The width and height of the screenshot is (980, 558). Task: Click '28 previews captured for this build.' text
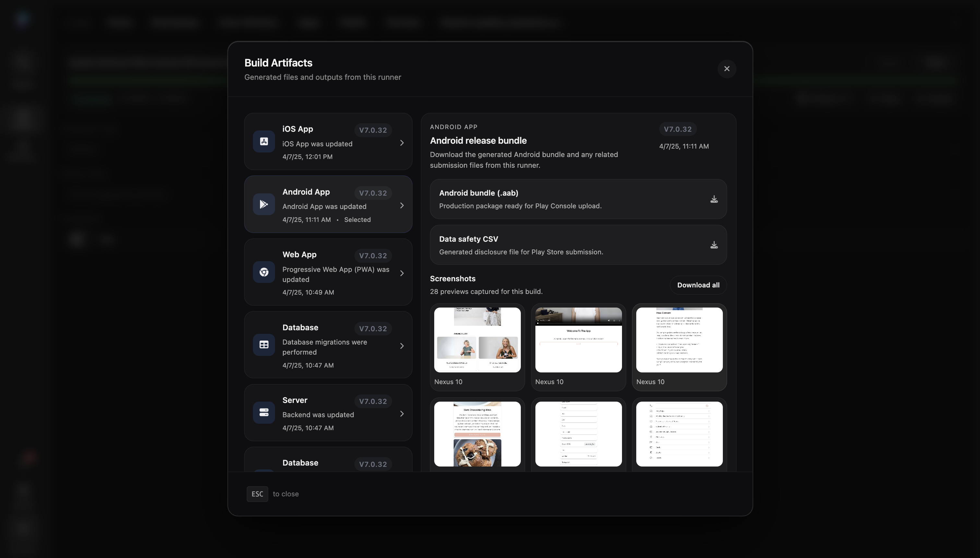click(x=486, y=292)
